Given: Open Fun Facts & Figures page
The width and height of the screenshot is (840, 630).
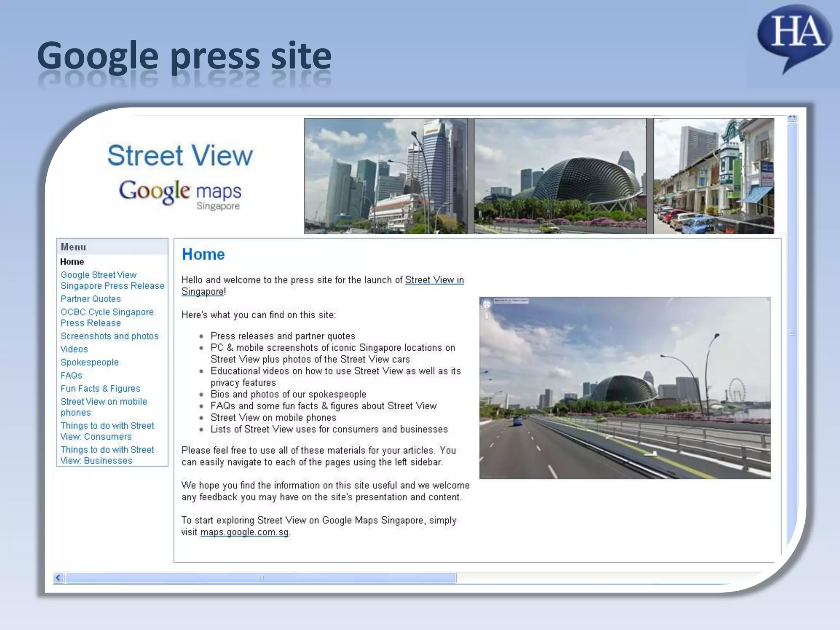Looking at the screenshot, I should click(x=100, y=388).
